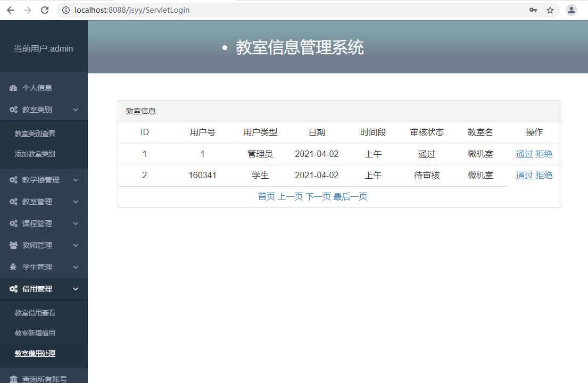The height and width of the screenshot is (383, 588).
Task: Click the gears icon beside 教室类别
Action: [x=13, y=110]
